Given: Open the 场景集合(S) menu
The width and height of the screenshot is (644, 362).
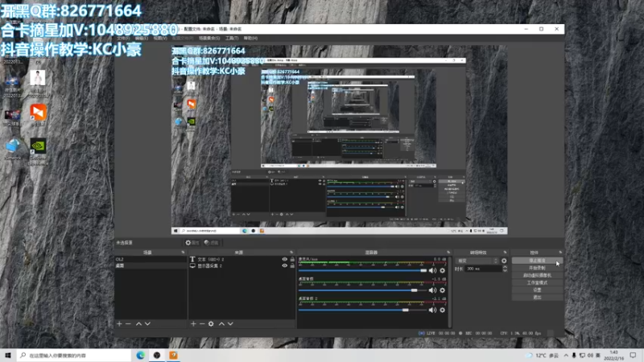Looking at the screenshot, I should click(208, 38).
